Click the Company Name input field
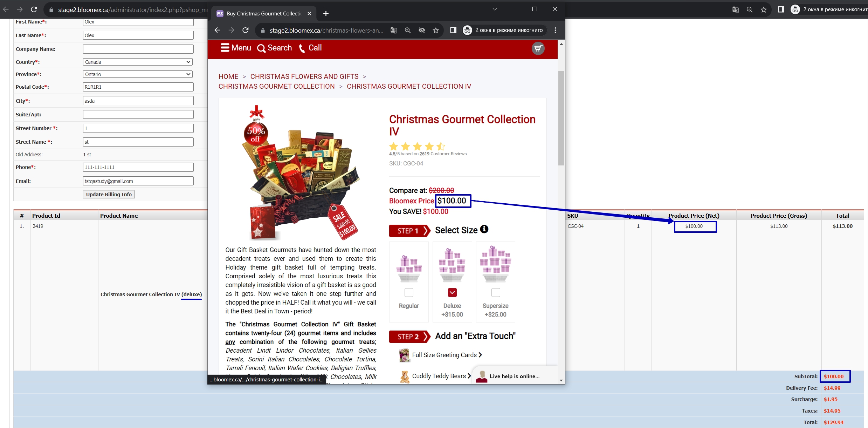Screen dimensions: 868x428 (x=138, y=49)
